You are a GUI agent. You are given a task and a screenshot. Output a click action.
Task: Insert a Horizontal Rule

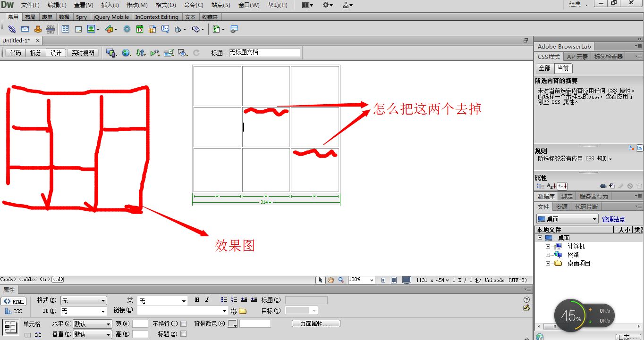point(50,29)
